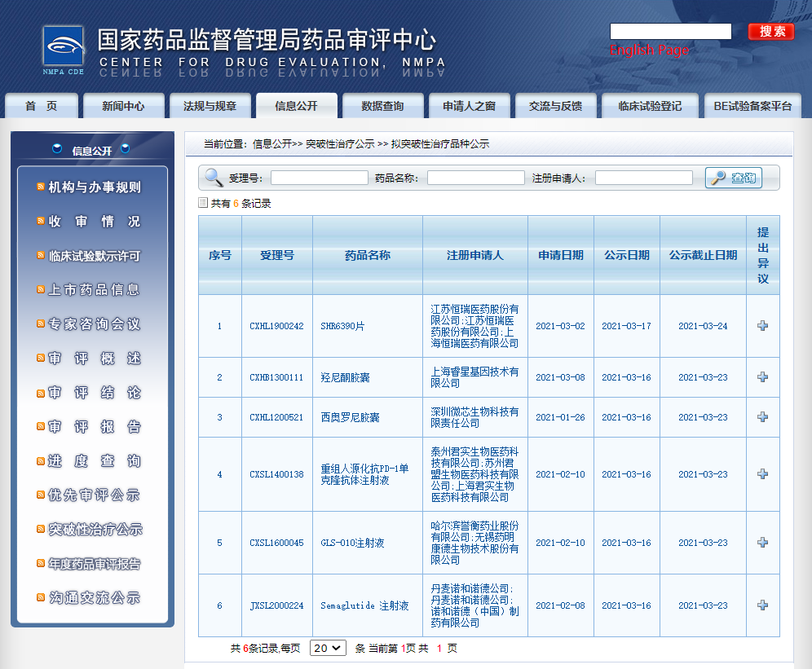Open the 申请人之窗 navigation tab
The height and width of the screenshot is (669, 812).
click(469, 106)
